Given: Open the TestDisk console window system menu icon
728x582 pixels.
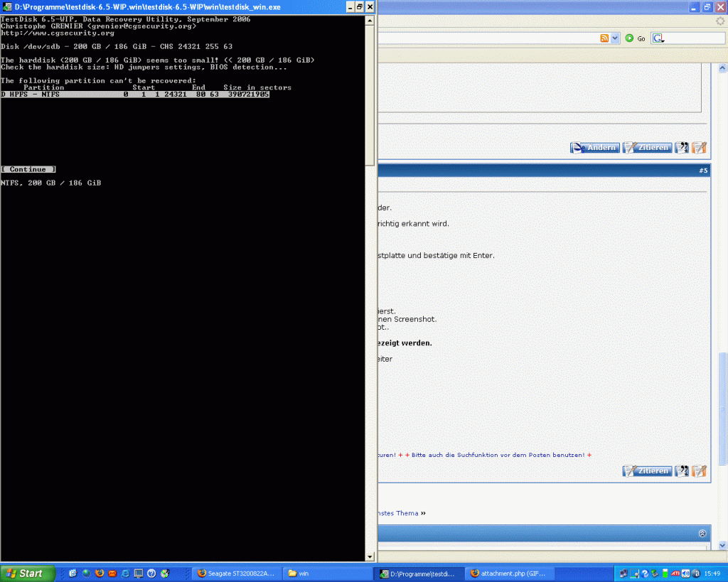Looking at the screenshot, I should point(7,7).
